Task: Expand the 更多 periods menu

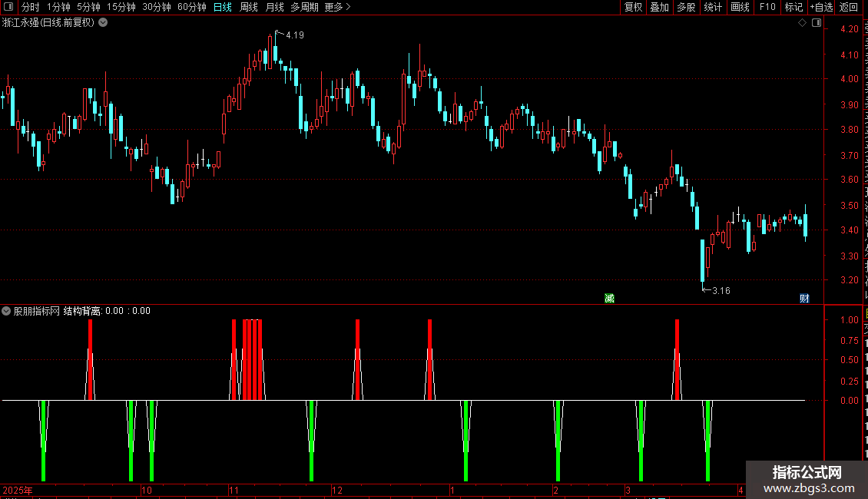Action: [x=337, y=7]
